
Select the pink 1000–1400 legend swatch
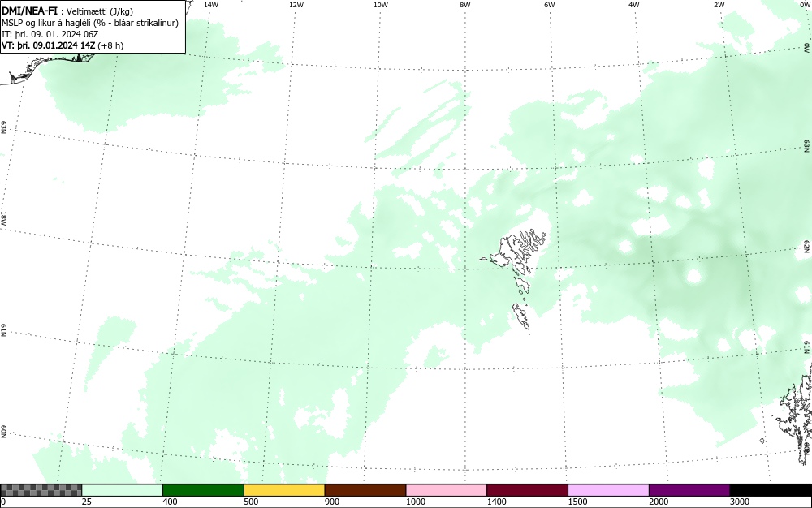click(x=447, y=490)
